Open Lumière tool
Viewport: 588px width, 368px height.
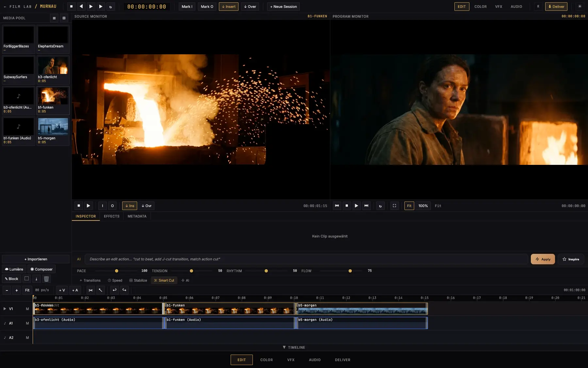pyautogui.click(x=14, y=269)
